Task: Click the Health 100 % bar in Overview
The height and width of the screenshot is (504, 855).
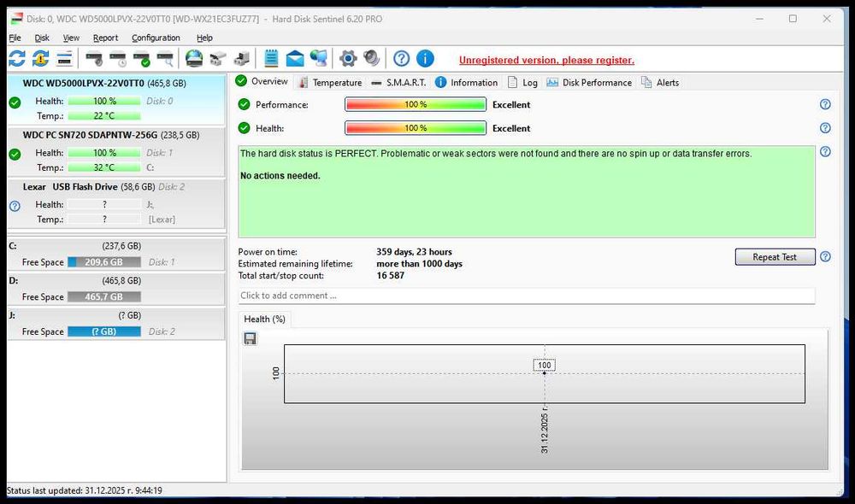Action: tap(416, 128)
